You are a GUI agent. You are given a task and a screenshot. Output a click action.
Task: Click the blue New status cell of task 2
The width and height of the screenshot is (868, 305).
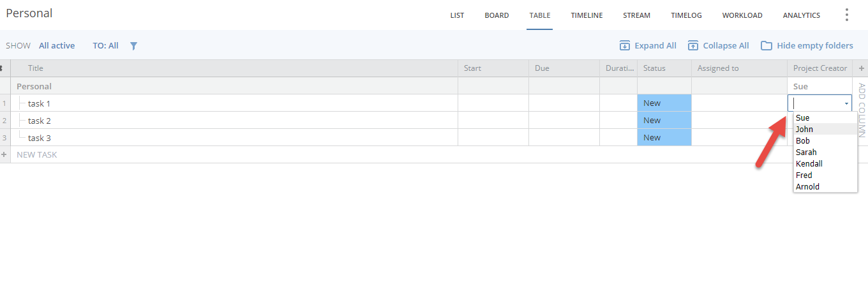click(664, 121)
